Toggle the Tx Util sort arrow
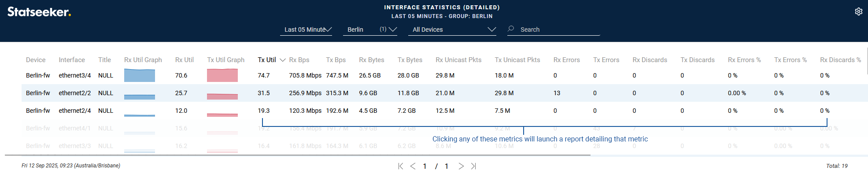 click(x=283, y=60)
